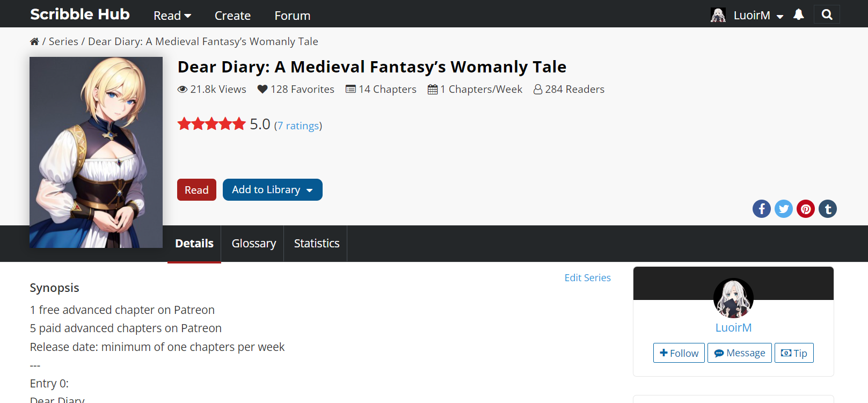Open the LuoirM user account dropdown
This screenshot has height=403, width=868.
click(x=757, y=16)
